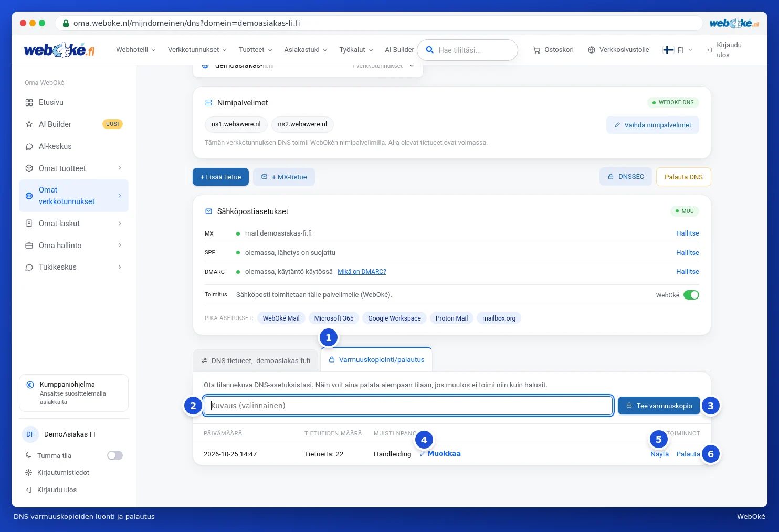Click the WebOké logo in header

coord(59,50)
